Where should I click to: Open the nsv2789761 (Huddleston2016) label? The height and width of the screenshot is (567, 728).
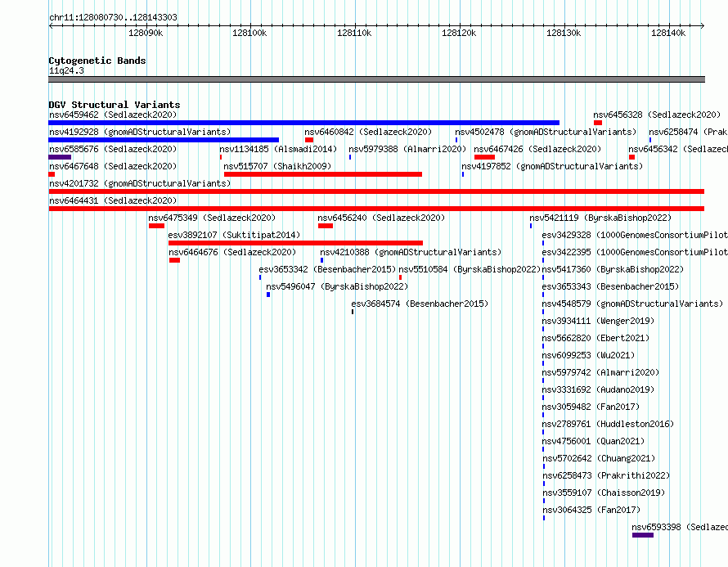pyautogui.click(x=608, y=424)
